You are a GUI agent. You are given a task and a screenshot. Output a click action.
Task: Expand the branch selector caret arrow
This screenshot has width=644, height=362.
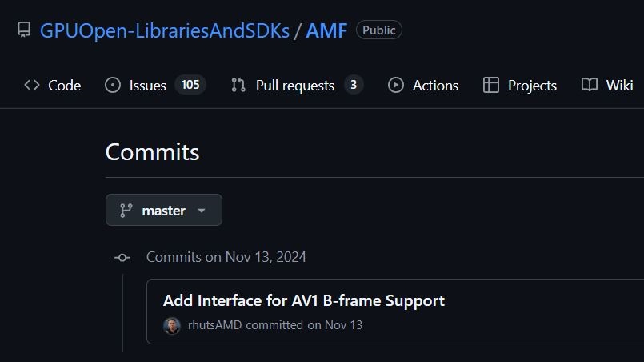[x=202, y=211]
